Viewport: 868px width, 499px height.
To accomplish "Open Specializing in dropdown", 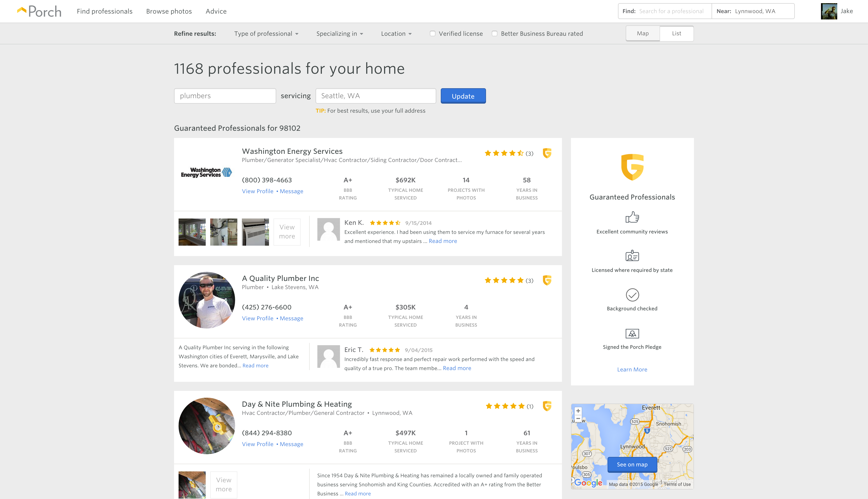I will click(339, 33).
